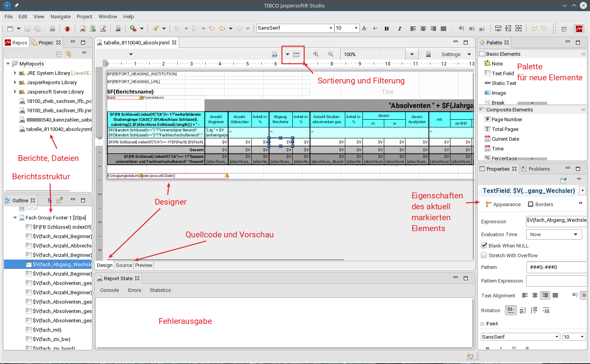Toggle right text alignment in Properties

pos(545,295)
